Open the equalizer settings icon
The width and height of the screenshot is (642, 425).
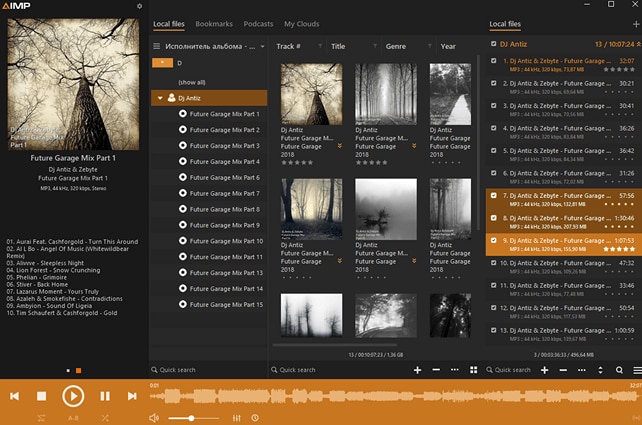[236, 418]
